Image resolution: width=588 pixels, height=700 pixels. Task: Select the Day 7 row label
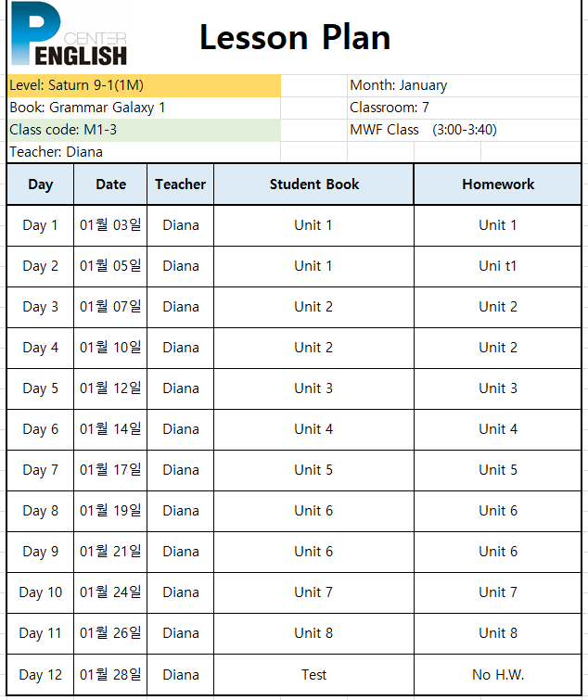click(x=41, y=471)
